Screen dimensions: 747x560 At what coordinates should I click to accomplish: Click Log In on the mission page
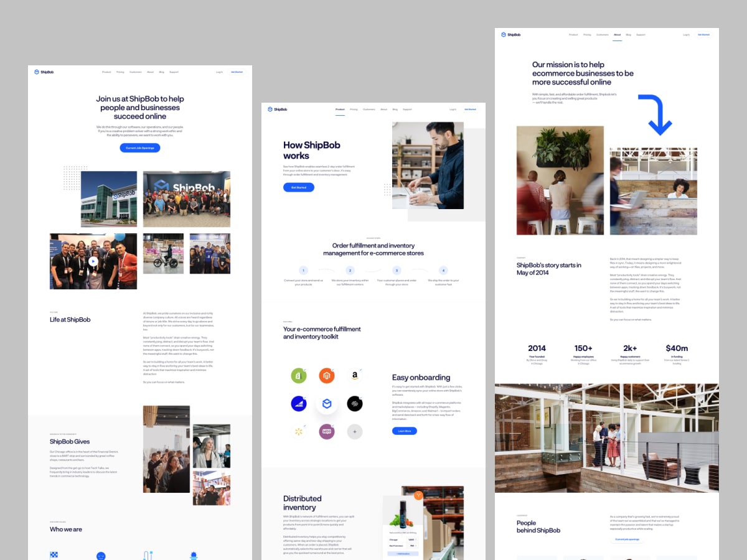[x=686, y=35]
